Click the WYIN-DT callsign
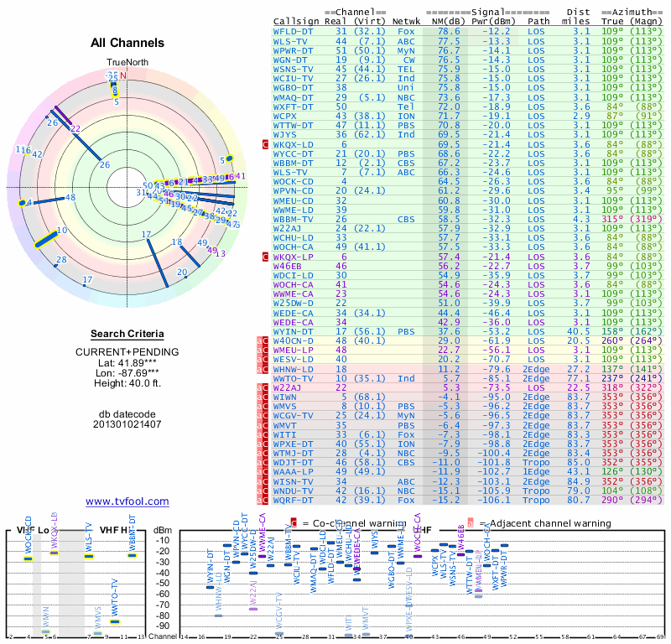 (293, 331)
